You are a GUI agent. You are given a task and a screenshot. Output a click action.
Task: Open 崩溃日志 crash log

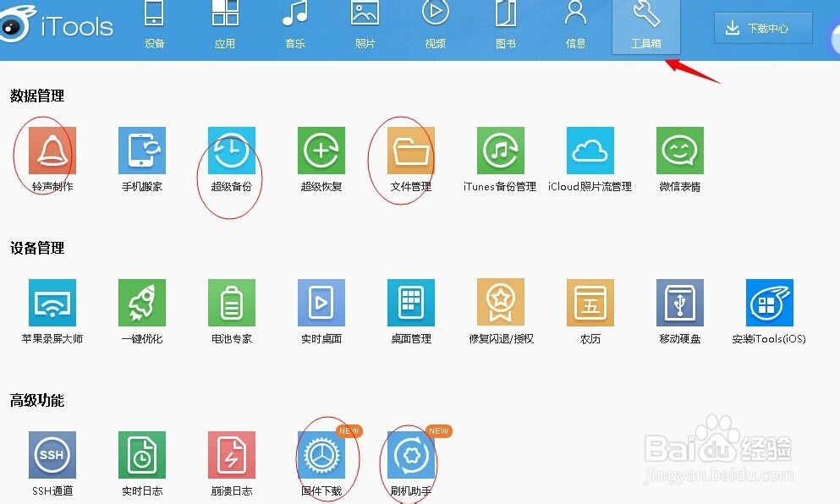tap(232, 455)
